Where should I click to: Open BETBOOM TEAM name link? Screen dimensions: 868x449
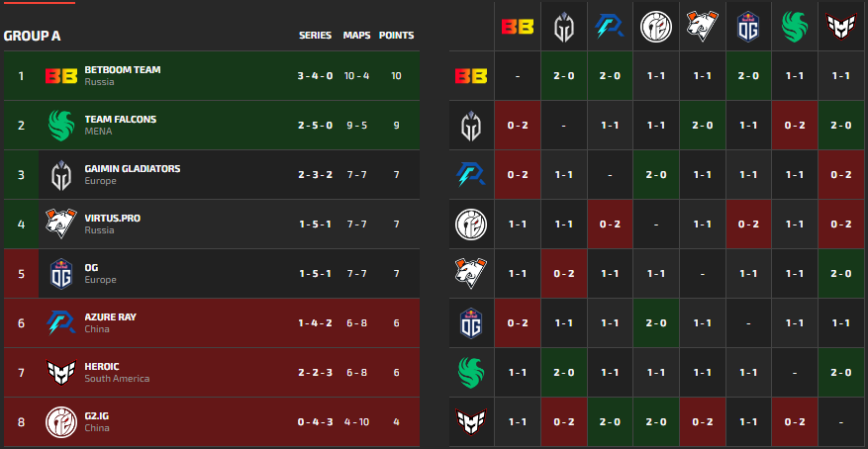point(123,70)
